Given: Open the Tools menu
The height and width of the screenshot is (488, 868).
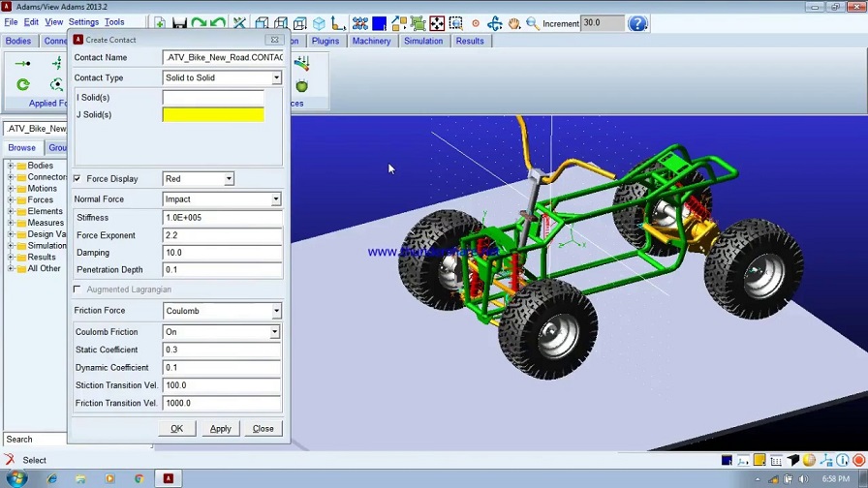Looking at the screenshot, I should 114,22.
